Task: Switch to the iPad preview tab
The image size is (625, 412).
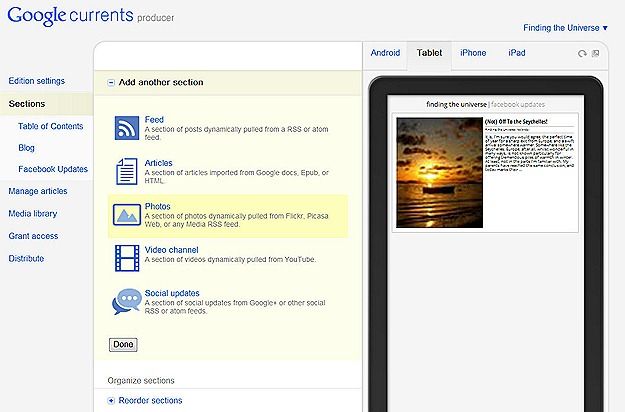Action: point(517,53)
